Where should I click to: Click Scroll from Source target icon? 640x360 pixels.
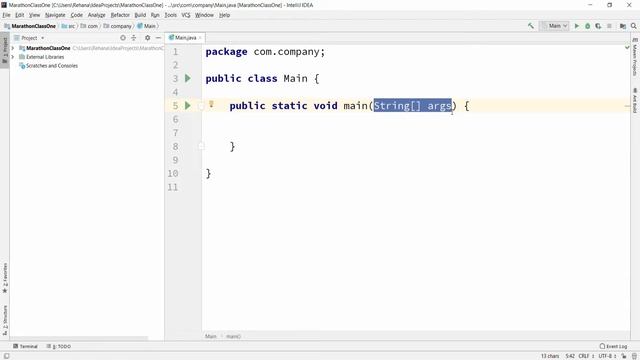(123, 38)
